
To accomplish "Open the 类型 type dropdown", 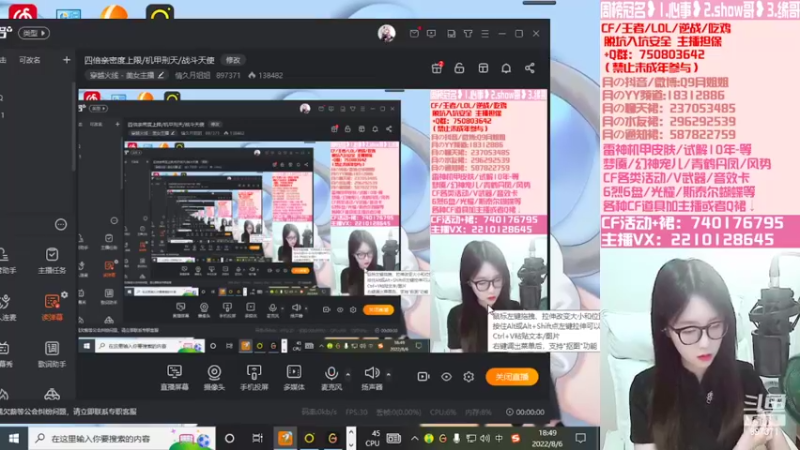I will pyautogui.click(x=34, y=33).
